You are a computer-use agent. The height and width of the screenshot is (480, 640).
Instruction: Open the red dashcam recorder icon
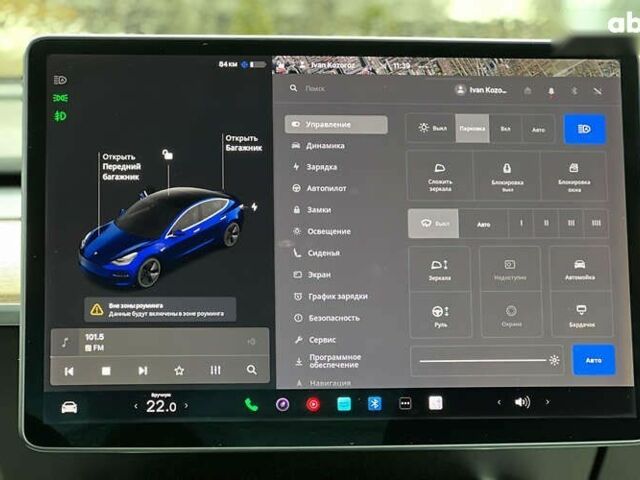313,404
